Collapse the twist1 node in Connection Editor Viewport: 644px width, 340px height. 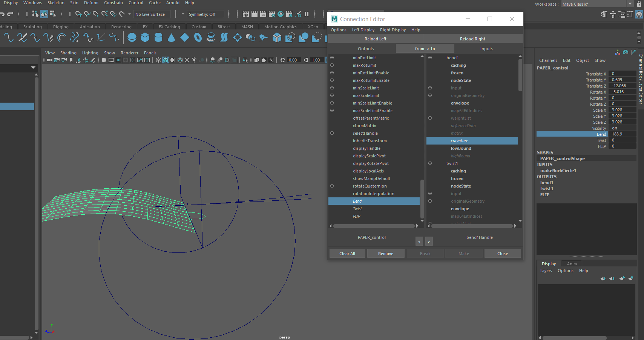(x=430, y=163)
